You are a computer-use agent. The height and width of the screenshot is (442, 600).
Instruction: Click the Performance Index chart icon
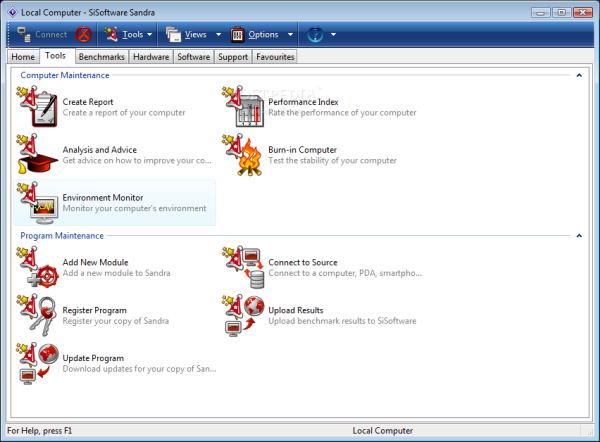243,107
